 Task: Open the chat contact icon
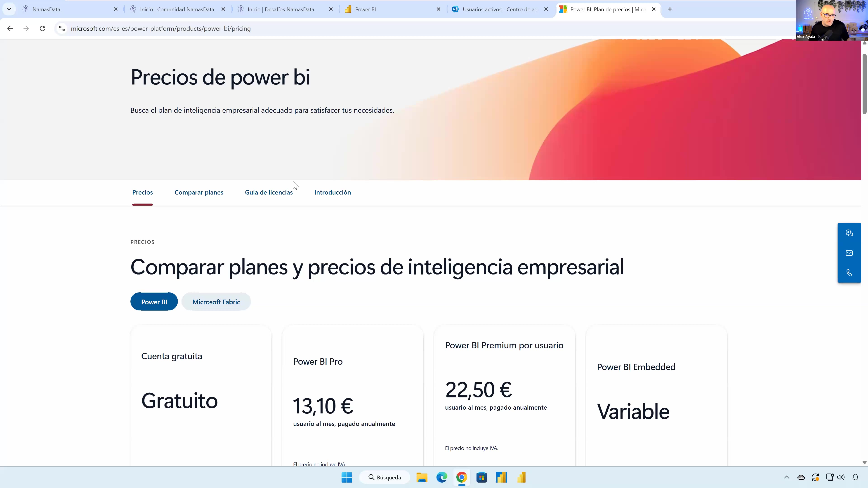coord(849,233)
